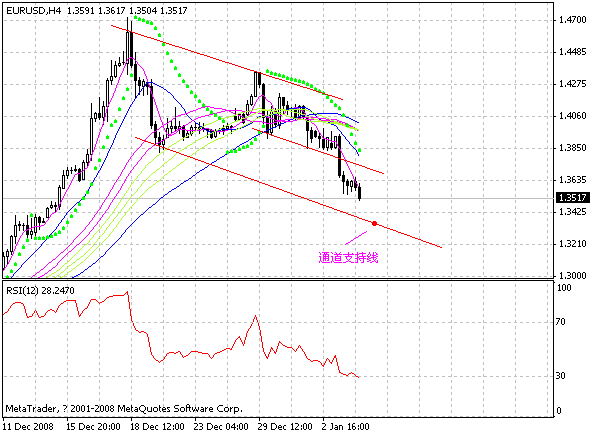Click the 23 Dec 04:00 time label
Screen dimensions: 591x434
click(221, 427)
